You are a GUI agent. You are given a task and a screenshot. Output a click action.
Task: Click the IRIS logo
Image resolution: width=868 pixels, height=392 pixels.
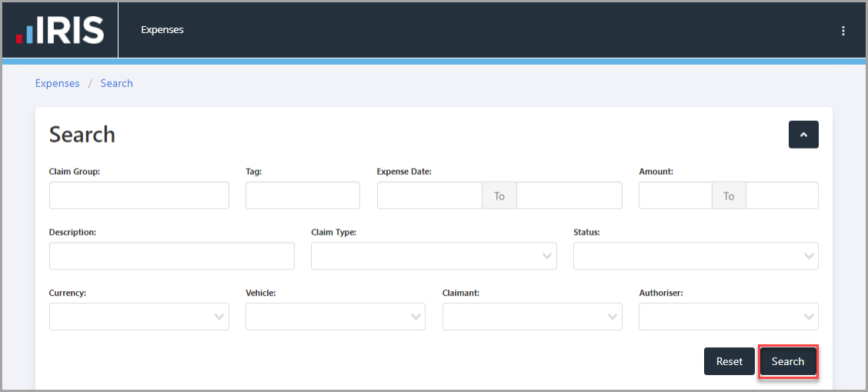click(x=60, y=30)
